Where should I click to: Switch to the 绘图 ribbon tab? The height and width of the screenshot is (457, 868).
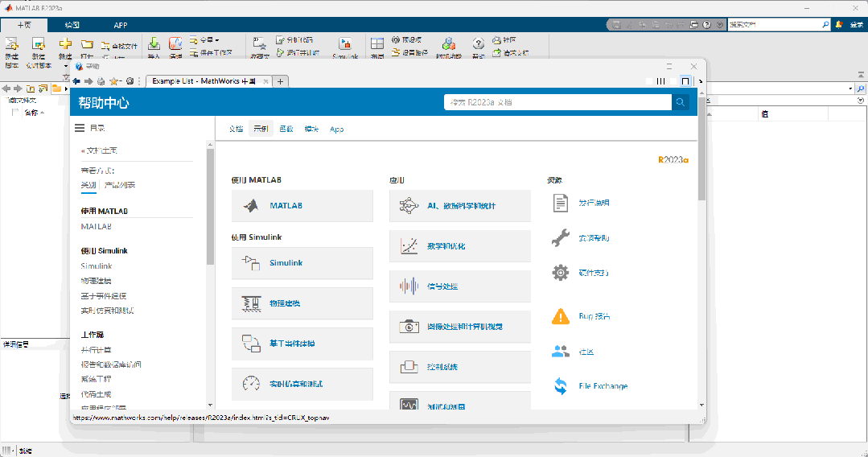[72, 25]
